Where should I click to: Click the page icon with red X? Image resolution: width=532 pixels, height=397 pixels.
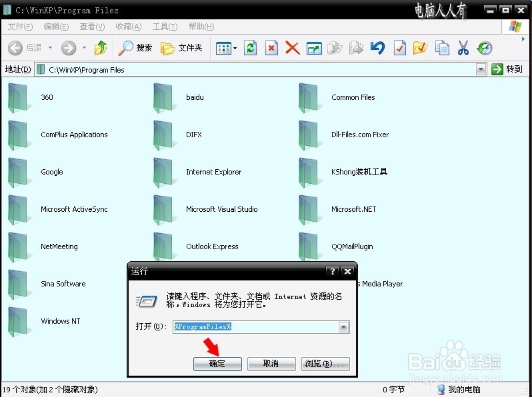point(271,48)
